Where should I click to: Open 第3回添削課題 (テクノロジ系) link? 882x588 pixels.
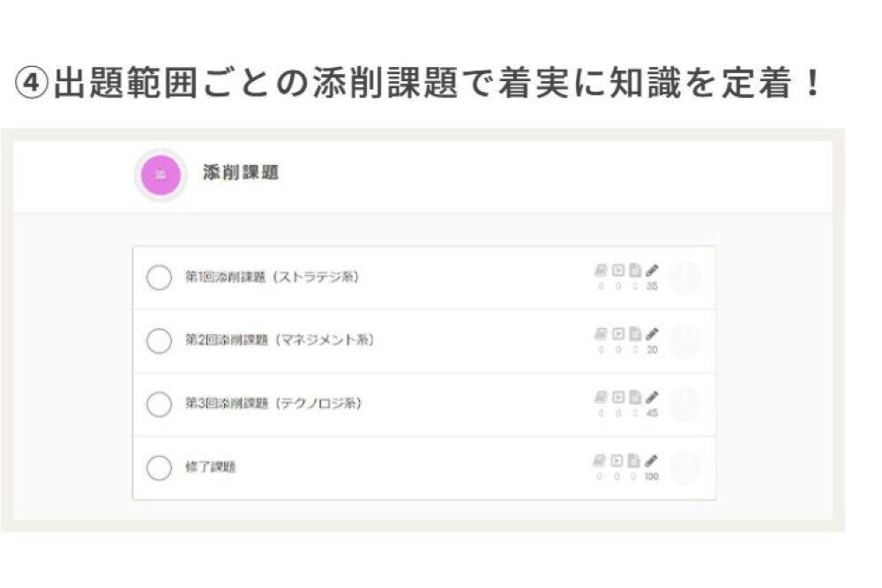tap(274, 404)
